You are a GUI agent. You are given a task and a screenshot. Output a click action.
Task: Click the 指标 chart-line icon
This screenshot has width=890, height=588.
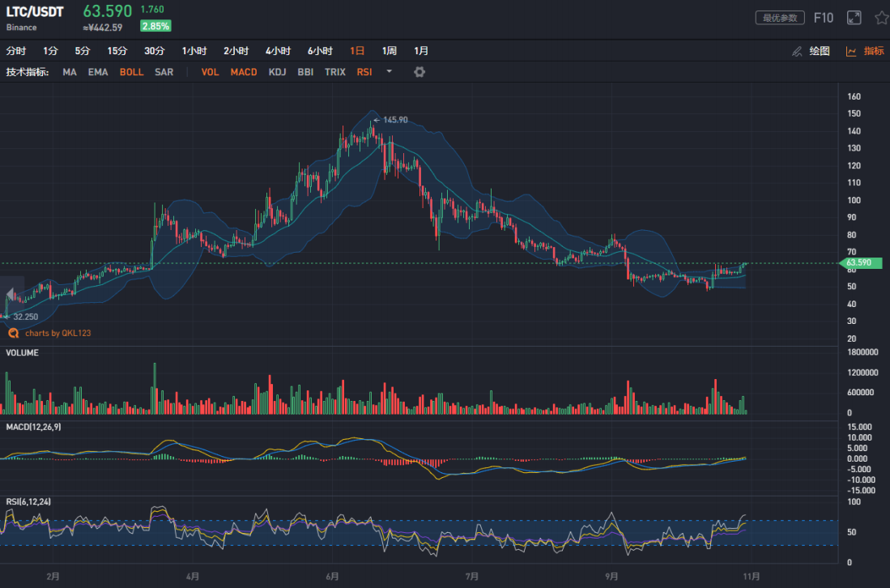(851, 51)
